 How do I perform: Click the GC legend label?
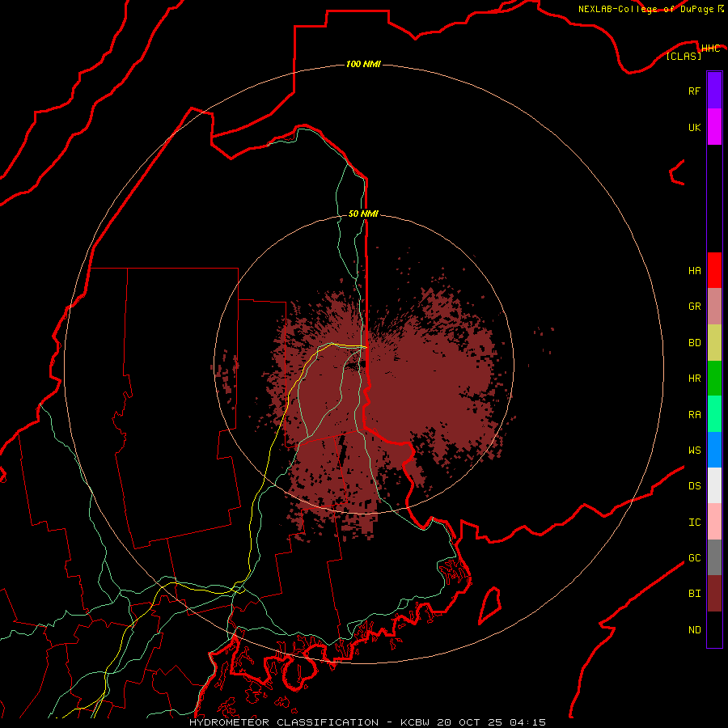point(694,558)
